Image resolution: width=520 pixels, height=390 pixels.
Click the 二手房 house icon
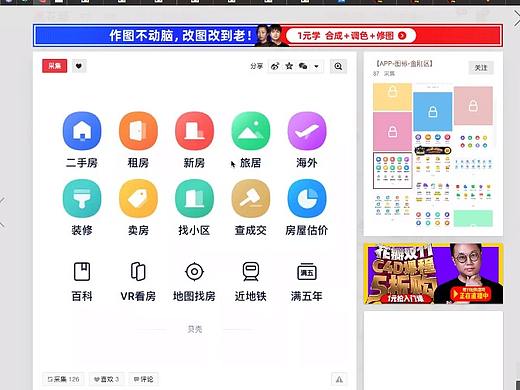click(82, 131)
